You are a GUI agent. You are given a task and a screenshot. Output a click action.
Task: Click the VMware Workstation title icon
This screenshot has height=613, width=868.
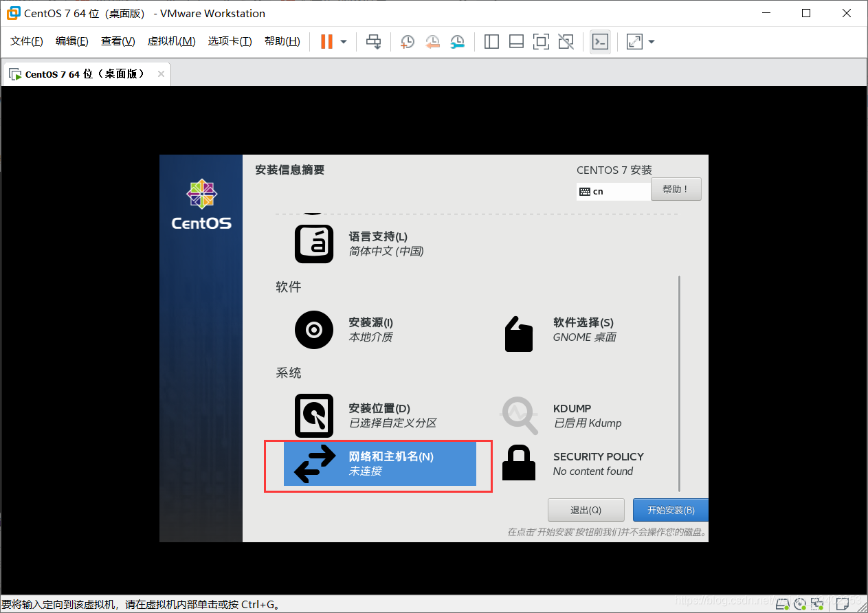[x=13, y=13]
